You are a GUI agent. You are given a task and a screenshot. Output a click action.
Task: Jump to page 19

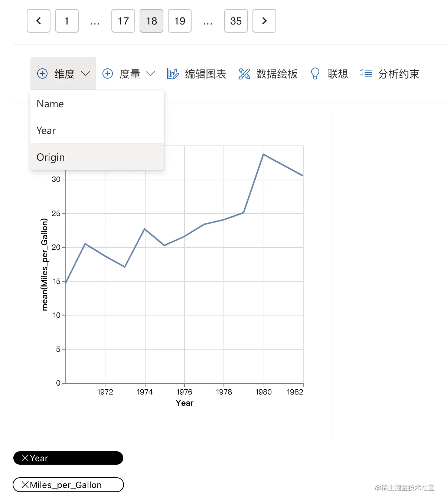click(180, 21)
